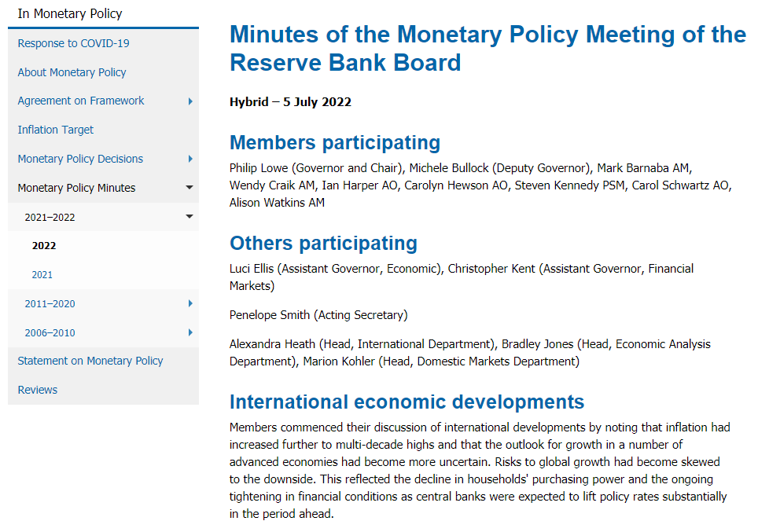The image size is (769, 532).
Task: Open the 2006–2010 minutes group
Action: point(50,333)
